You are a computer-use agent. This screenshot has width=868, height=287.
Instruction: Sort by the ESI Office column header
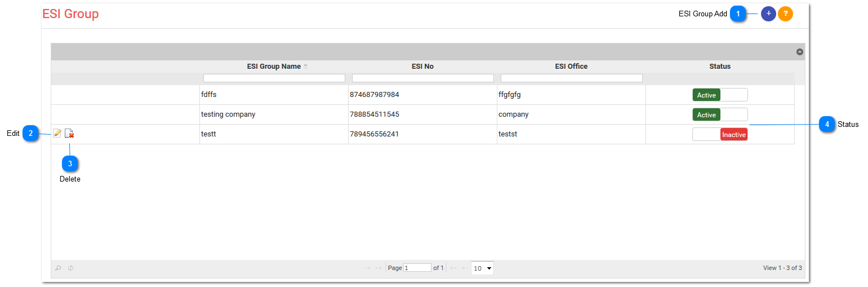[571, 67]
